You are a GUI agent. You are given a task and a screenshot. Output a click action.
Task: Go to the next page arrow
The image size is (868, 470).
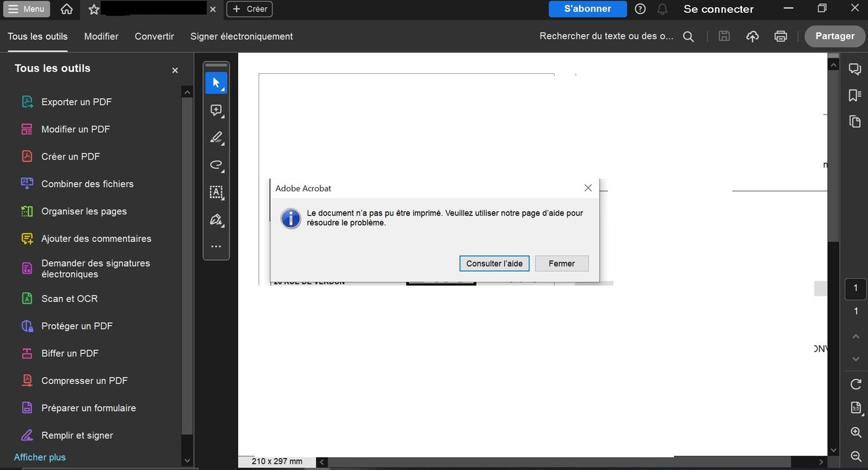tap(855, 359)
